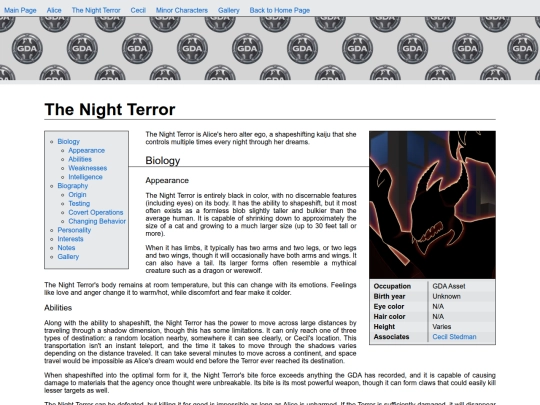Click the Hair color label in infobox

[389, 316]
